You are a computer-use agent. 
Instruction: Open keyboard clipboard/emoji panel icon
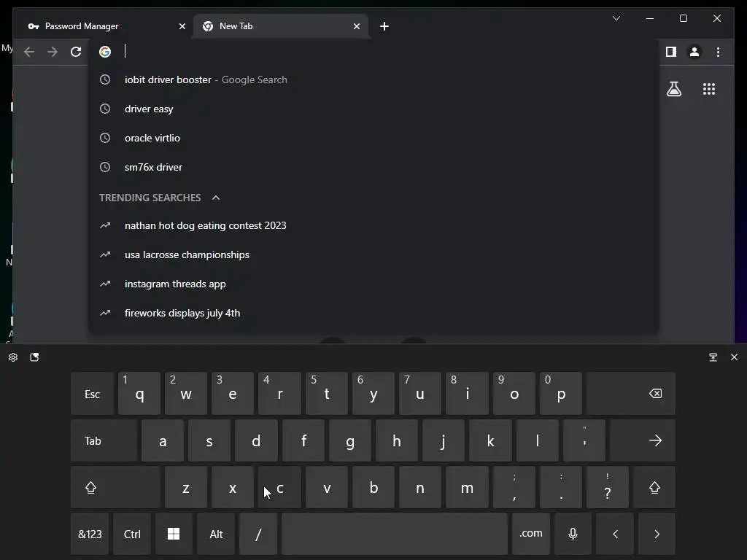[34, 357]
